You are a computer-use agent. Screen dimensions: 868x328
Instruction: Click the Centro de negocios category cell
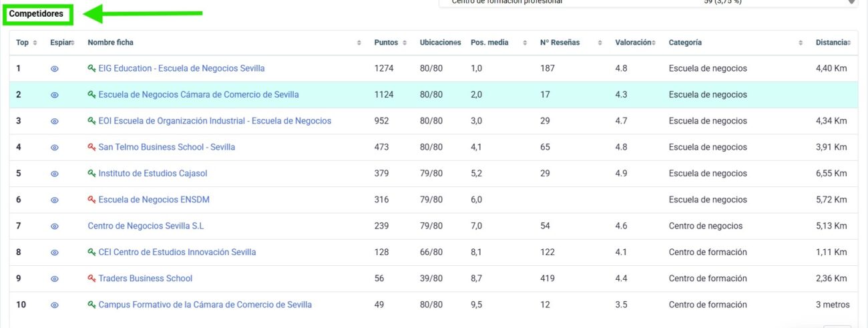click(706, 226)
